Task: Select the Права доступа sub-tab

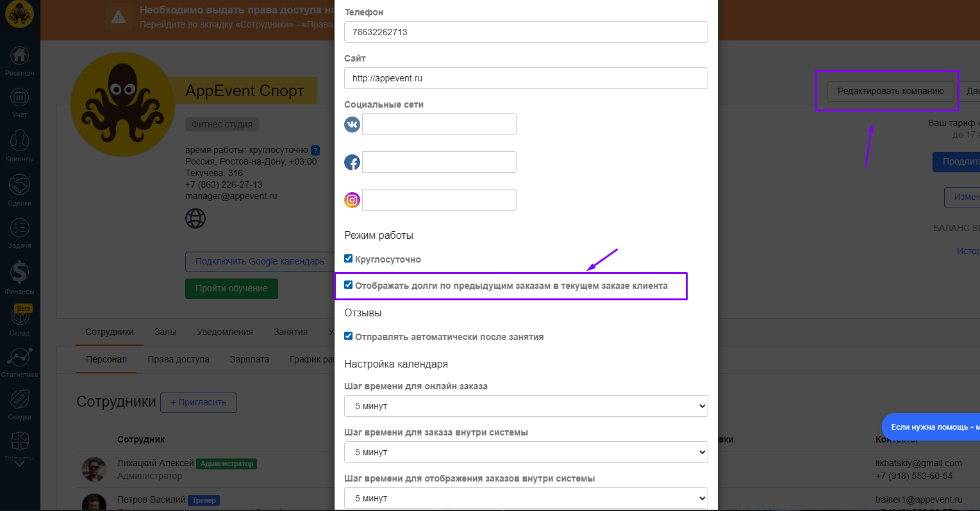Action: tap(179, 359)
